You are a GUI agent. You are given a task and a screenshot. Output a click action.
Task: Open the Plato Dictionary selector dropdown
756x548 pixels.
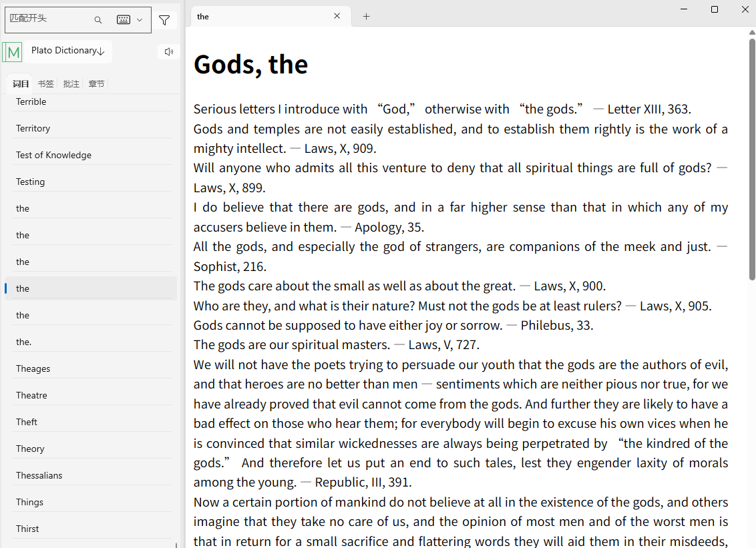coord(67,50)
